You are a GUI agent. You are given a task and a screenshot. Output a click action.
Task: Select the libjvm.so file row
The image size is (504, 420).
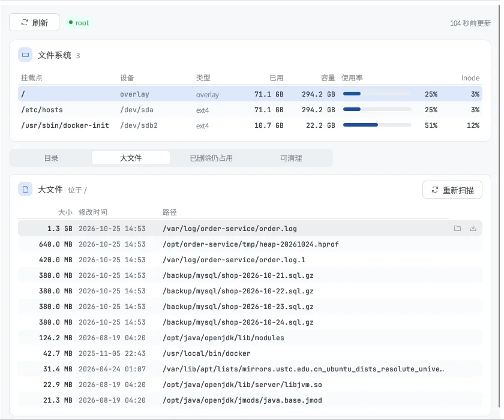pyautogui.click(x=250, y=385)
